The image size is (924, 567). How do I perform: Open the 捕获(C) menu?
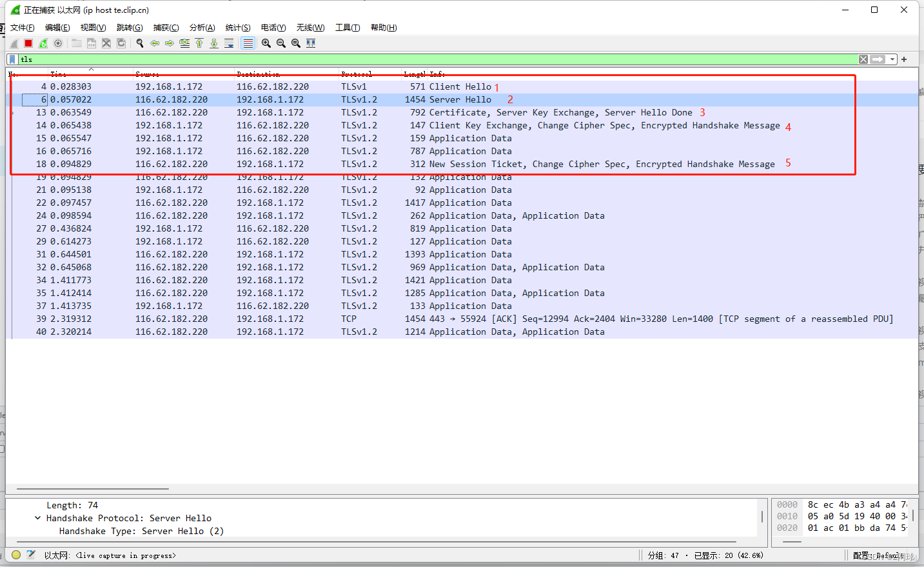coord(166,27)
